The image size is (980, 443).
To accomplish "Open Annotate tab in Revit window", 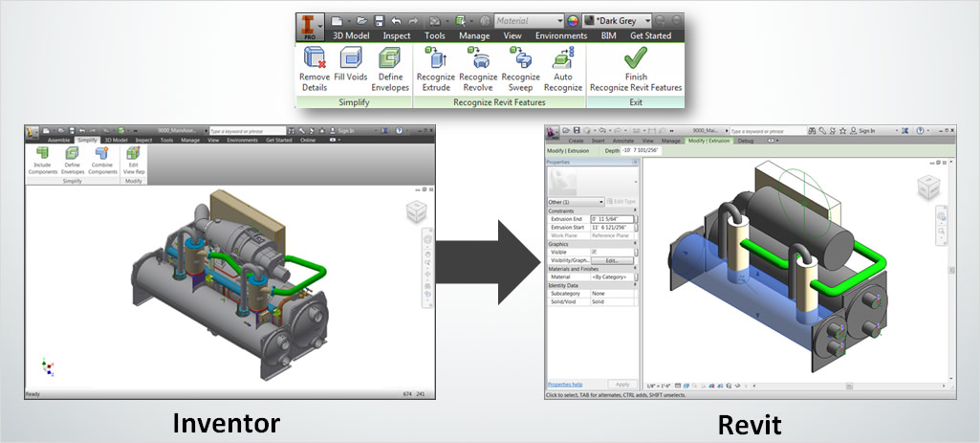I will tap(622, 141).
